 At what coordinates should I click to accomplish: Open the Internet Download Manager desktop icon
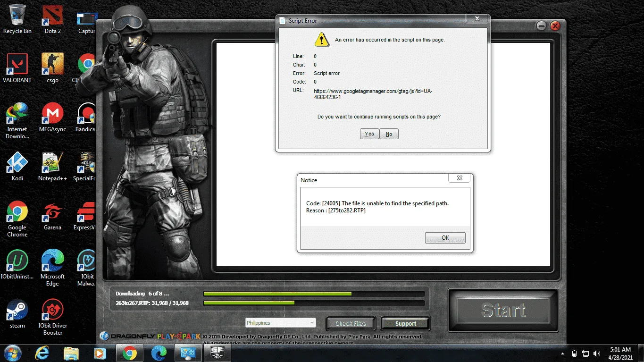17,121
